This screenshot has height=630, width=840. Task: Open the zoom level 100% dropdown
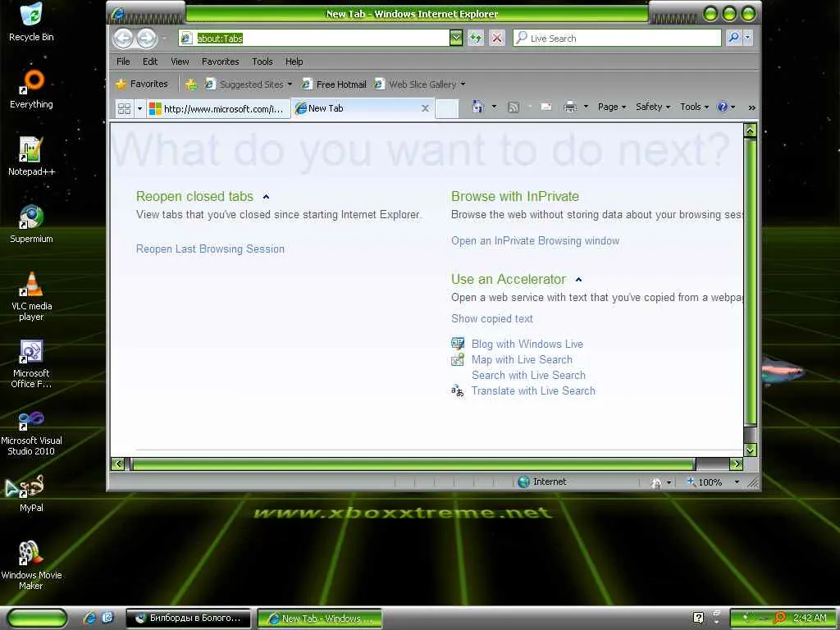click(737, 482)
